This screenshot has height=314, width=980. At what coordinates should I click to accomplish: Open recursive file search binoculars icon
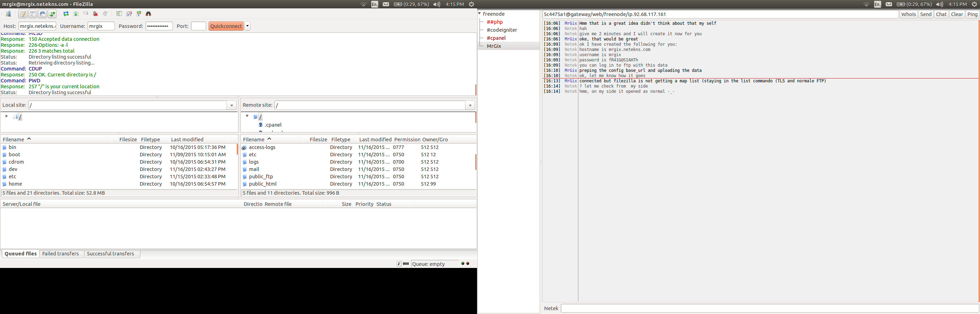[x=149, y=14]
